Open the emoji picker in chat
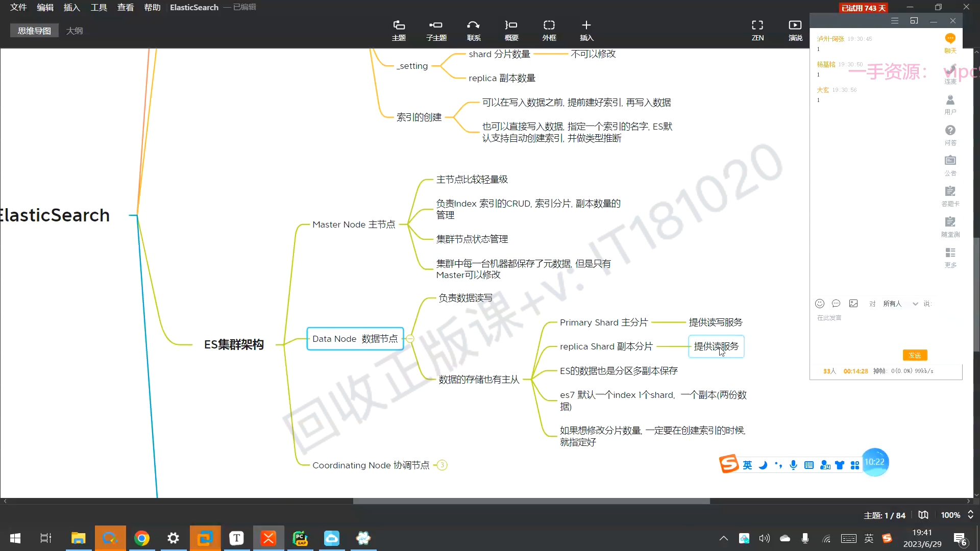Screen dimensions: 980x551 820,304
